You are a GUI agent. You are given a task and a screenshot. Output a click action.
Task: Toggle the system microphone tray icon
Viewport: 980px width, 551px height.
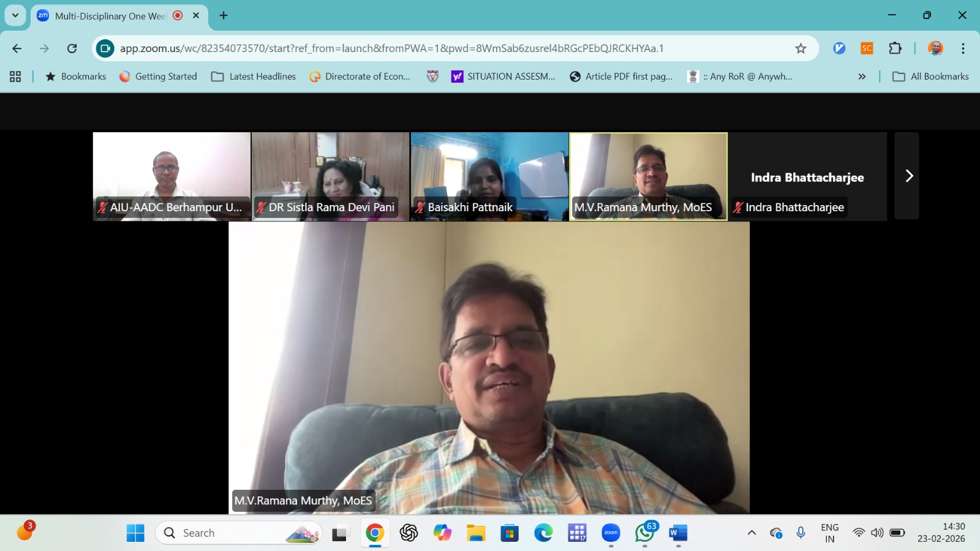tap(801, 533)
